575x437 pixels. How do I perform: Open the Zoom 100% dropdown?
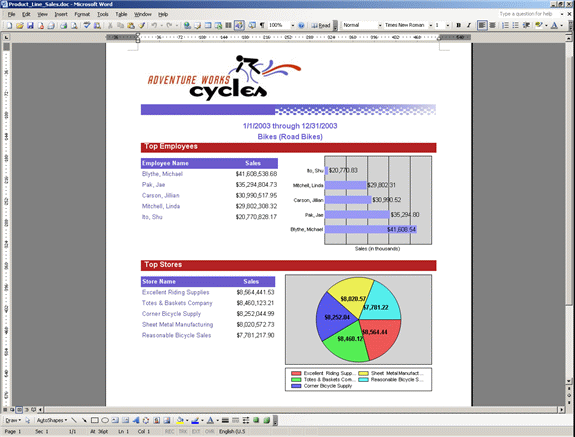point(293,25)
